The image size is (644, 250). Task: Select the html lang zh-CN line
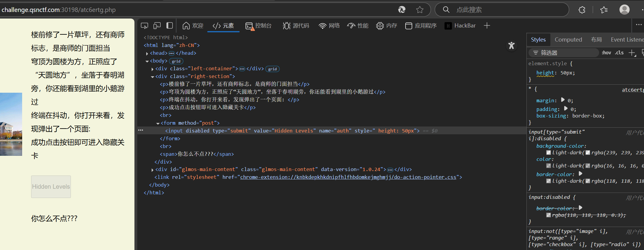coord(172,45)
